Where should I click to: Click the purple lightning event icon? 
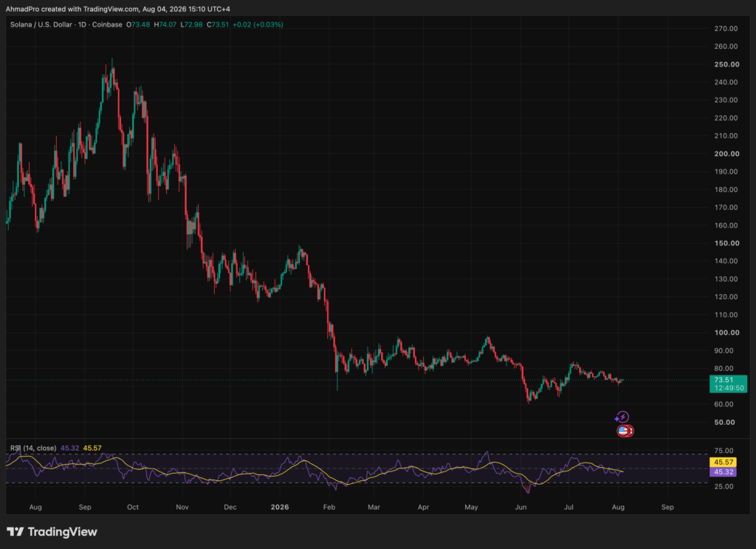622,417
